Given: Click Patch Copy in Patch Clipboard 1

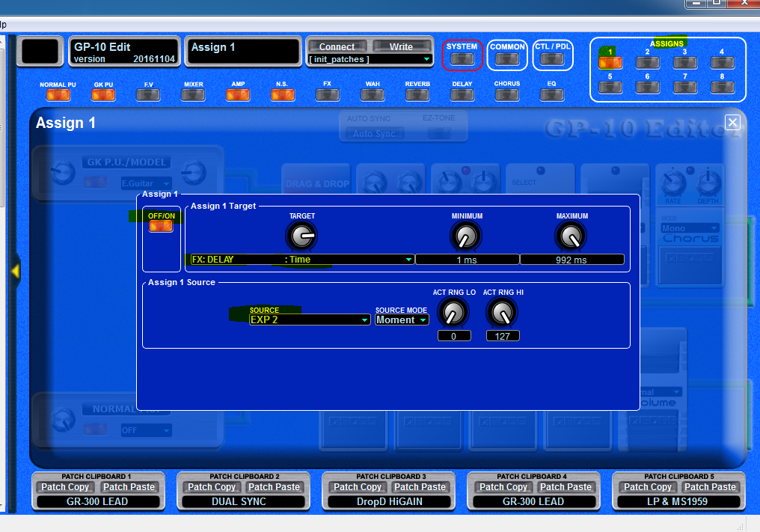Looking at the screenshot, I should [x=65, y=487].
